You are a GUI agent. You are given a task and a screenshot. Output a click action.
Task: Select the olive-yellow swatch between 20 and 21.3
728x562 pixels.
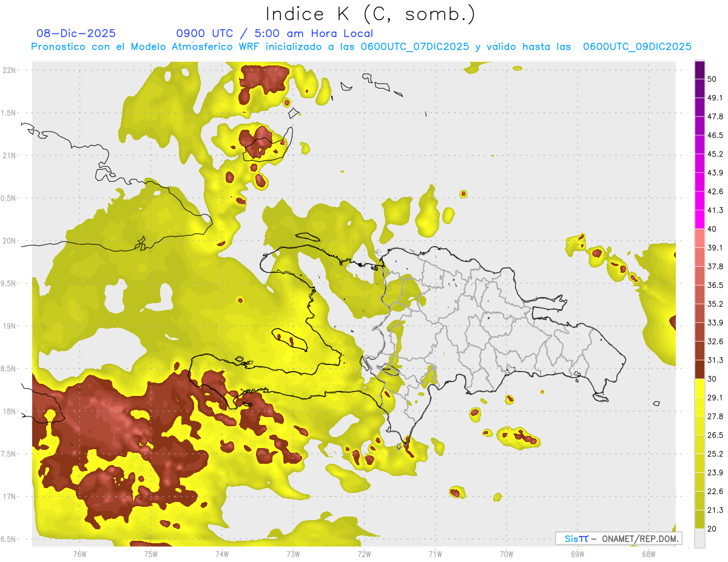coord(699,520)
